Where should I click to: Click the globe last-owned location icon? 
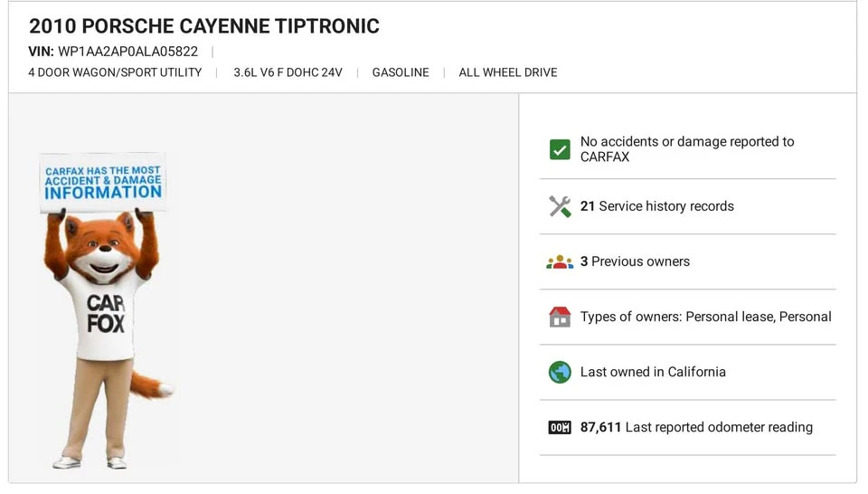click(x=560, y=372)
